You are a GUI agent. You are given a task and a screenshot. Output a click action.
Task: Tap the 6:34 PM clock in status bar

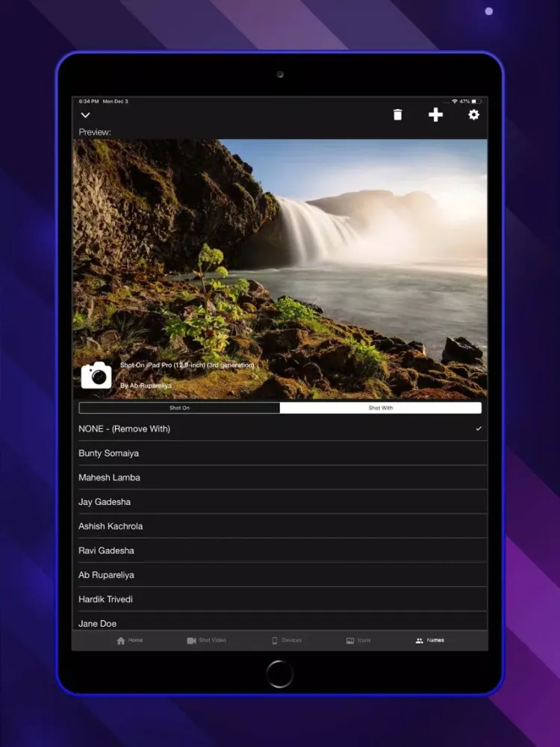click(89, 102)
